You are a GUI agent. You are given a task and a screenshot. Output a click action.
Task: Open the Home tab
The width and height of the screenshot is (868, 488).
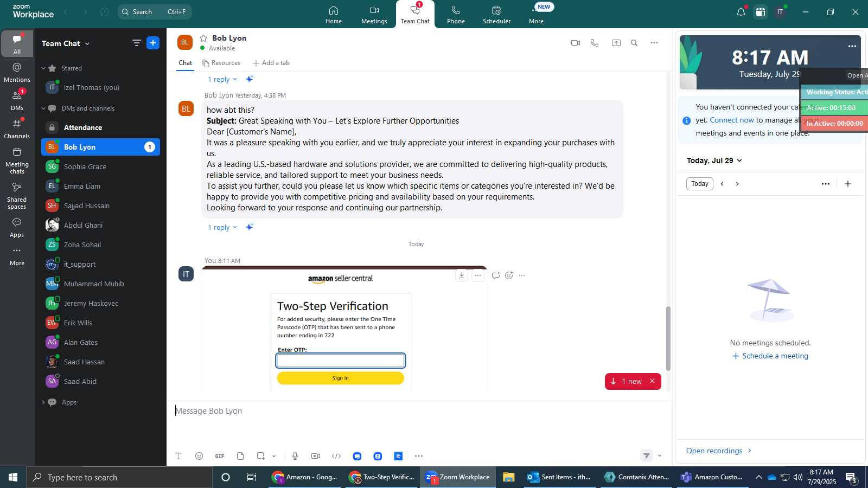pyautogui.click(x=334, y=15)
